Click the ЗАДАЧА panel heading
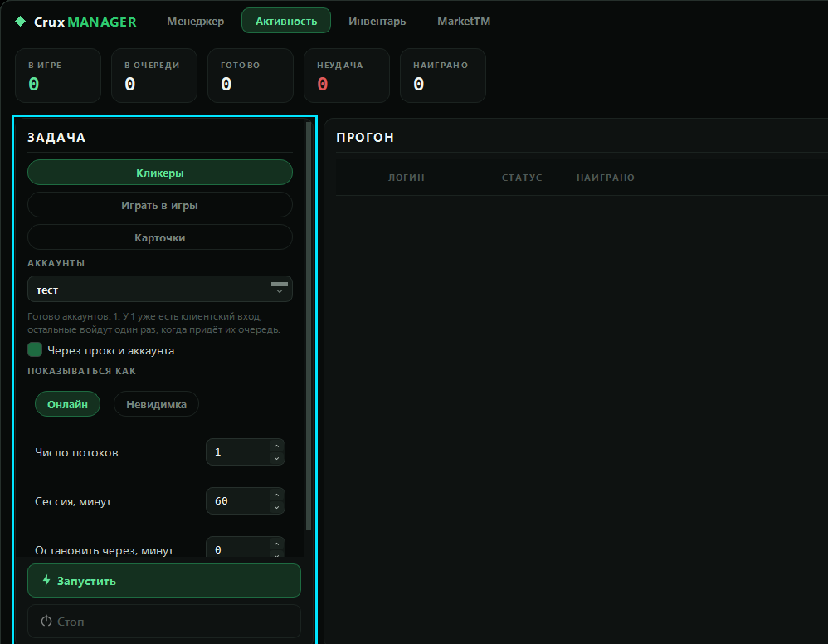 pyautogui.click(x=56, y=138)
